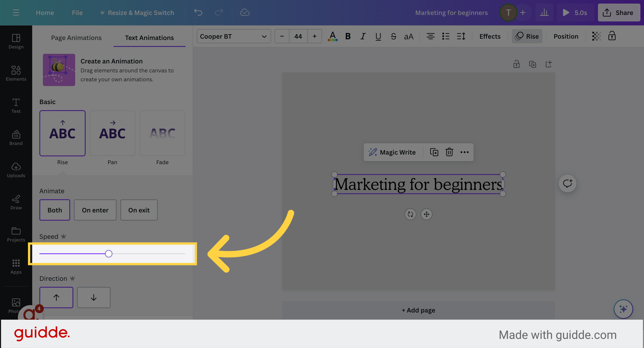
Task: Increase font size with plus stepper
Action: pos(314,36)
